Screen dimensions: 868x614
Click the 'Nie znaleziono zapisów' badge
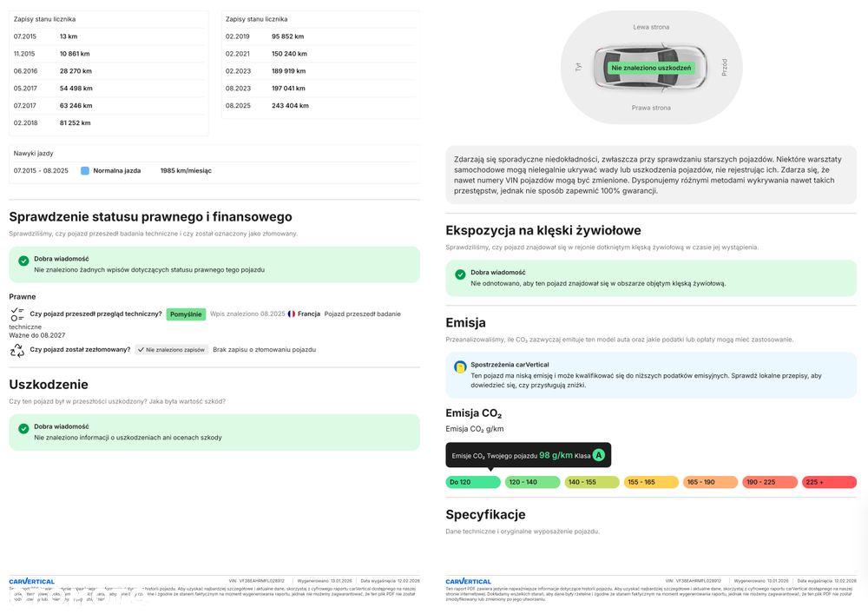(x=172, y=349)
